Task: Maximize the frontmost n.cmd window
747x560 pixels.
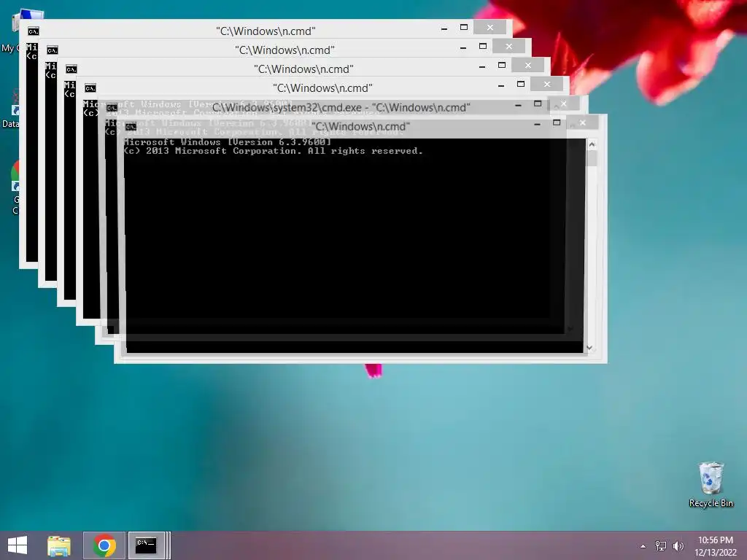Action: [x=557, y=122]
